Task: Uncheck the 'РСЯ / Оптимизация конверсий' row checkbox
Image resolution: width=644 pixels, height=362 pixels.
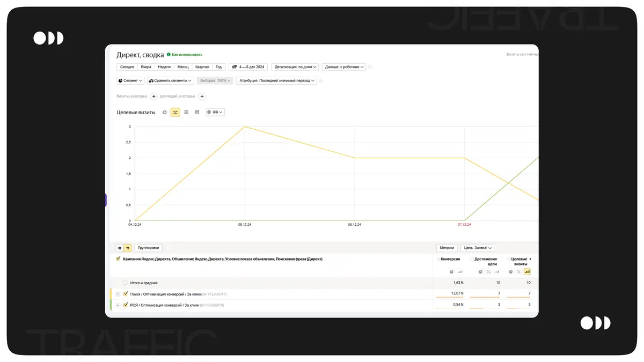Action: tap(126, 305)
